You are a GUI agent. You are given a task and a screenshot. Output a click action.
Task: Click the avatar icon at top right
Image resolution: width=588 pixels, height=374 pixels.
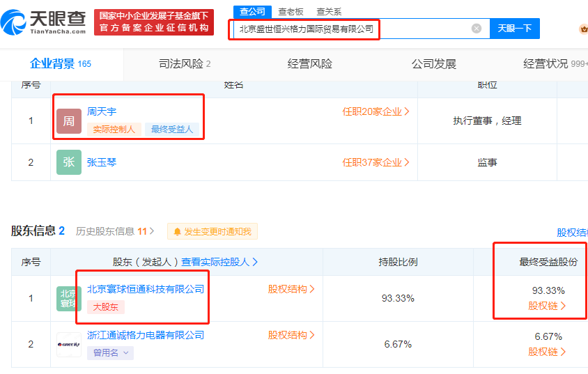(584, 29)
